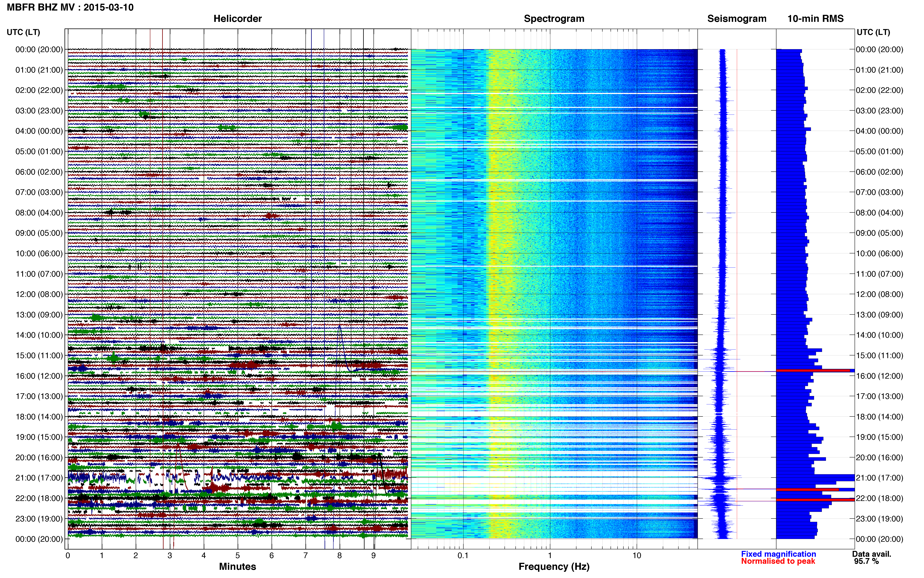Click the 0 tick on the Minutes axis
Image resolution: width=924 pixels, height=578 pixels.
click(68, 556)
